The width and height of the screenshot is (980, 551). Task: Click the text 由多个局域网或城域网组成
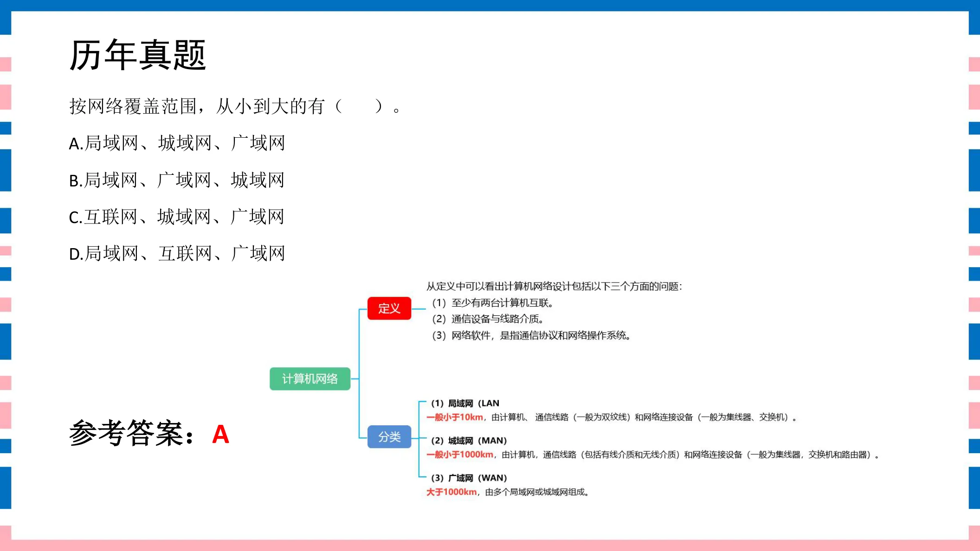coord(537,492)
